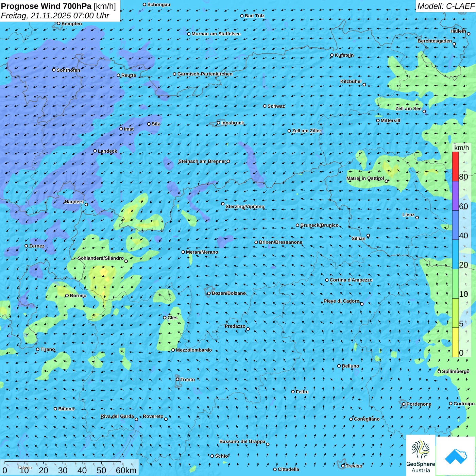Image resolution: width=476 pixels, height=476 pixels.
Task: Click the Murnau am Staffelsee label
Action: tap(216, 34)
